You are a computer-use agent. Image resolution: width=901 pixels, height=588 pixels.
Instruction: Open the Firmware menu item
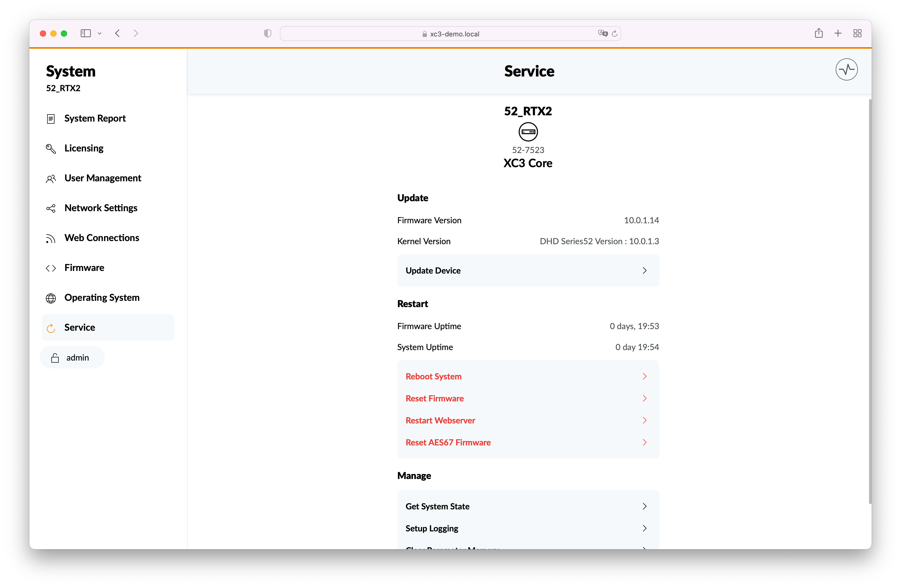[108, 268]
